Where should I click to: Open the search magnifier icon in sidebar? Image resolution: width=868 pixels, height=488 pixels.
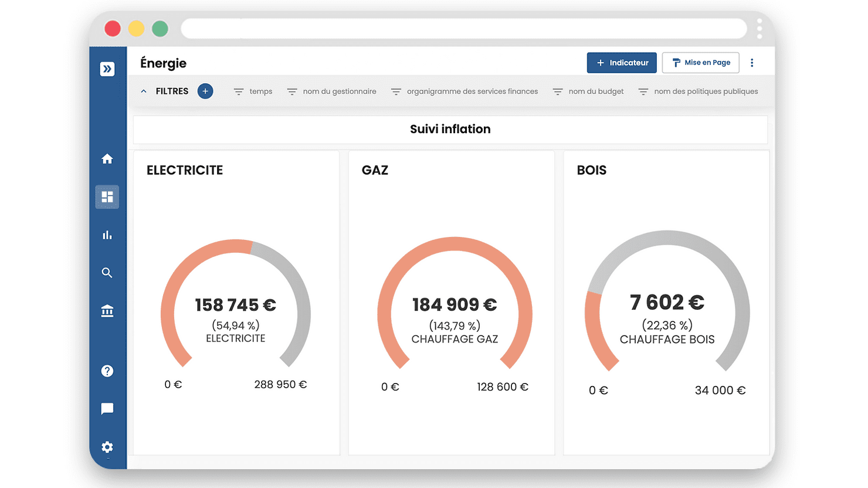pyautogui.click(x=107, y=273)
